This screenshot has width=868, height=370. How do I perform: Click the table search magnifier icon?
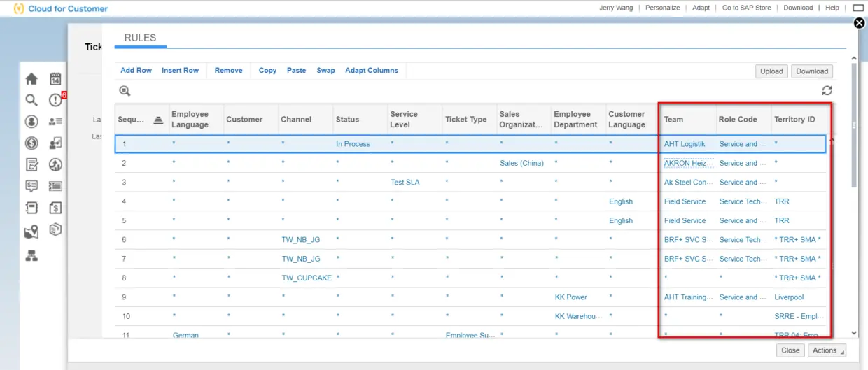[125, 91]
